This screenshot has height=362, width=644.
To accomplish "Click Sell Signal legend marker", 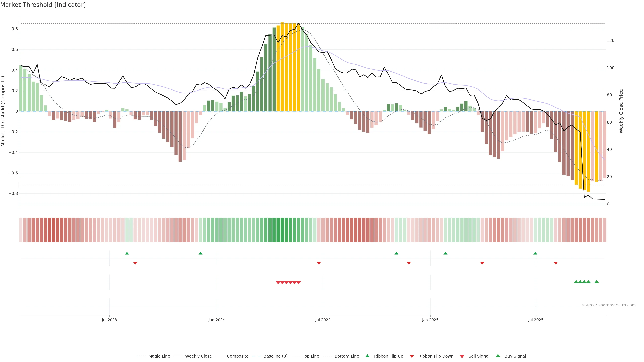I will [462, 356].
